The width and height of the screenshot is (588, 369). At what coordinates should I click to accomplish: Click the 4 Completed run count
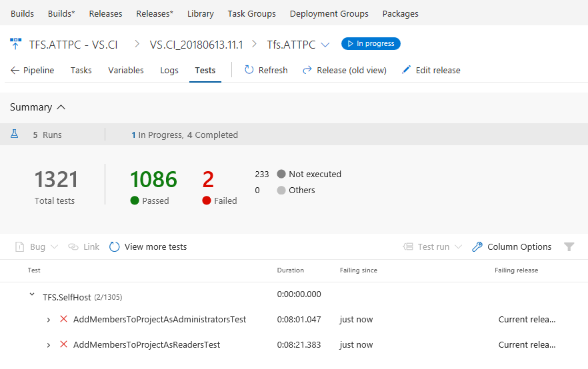(212, 135)
